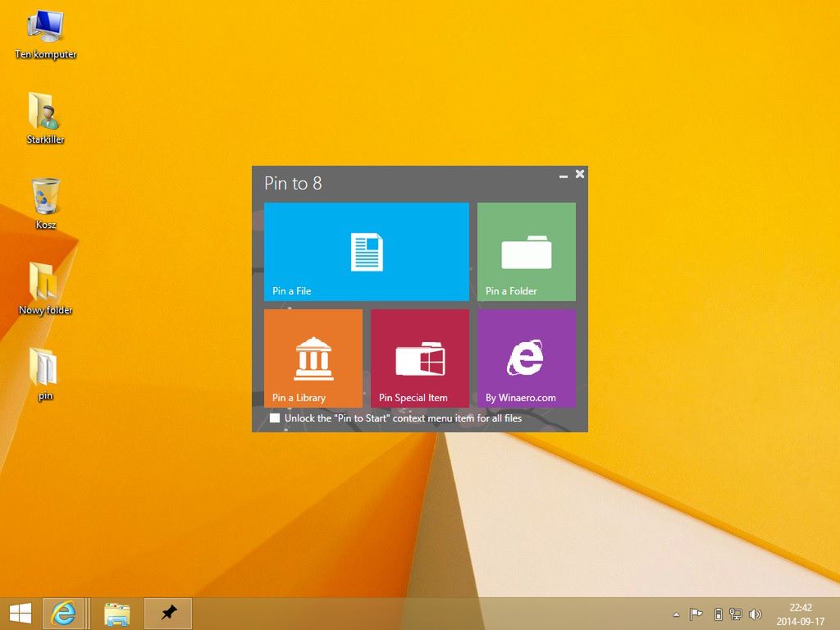Open the Pin a Library tile
This screenshot has width=840, height=630.
[x=313, y=358]
